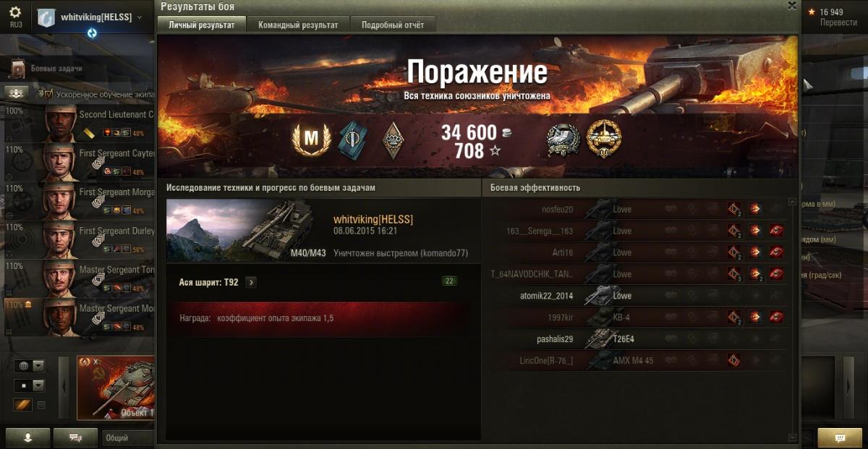Switch to the "Командный результат" tab
Image resolution: width=868 pixels, height=449 pixels.
pos(298,25)
